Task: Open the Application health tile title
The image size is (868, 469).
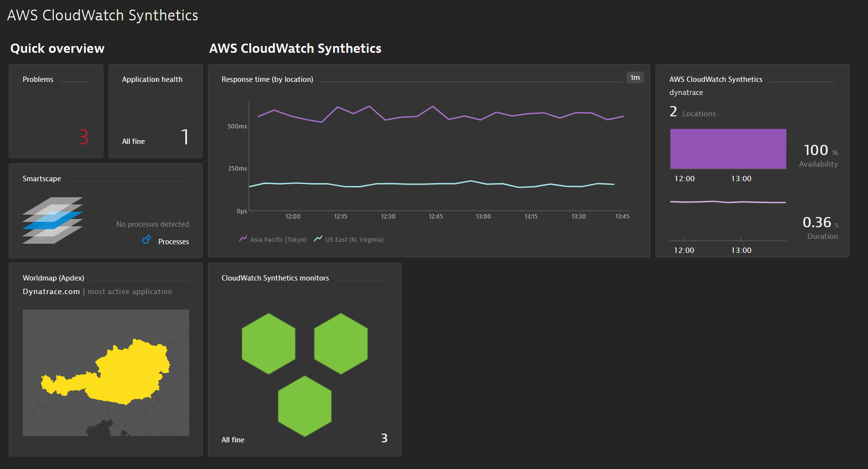Action: click(x=152, y=79)
